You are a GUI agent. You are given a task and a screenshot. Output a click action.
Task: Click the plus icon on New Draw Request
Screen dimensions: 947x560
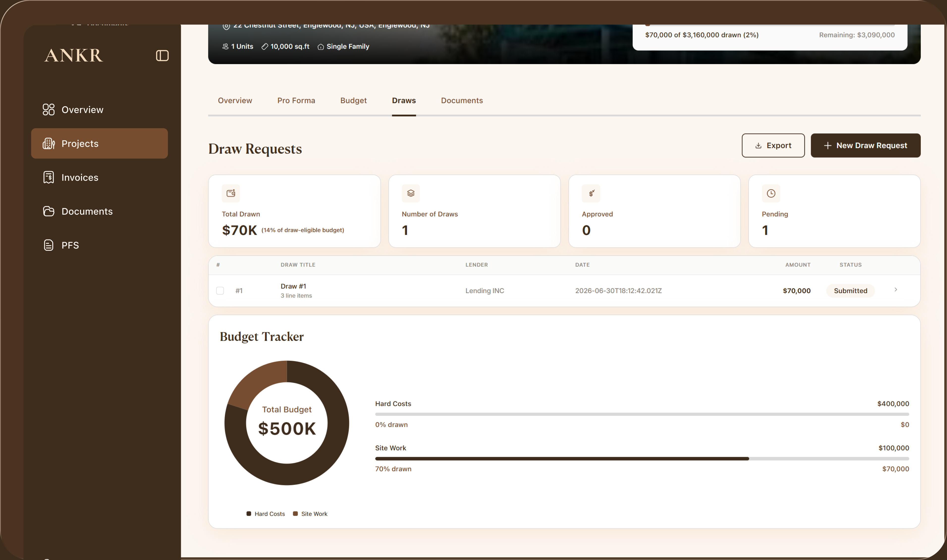coord(827,146)
